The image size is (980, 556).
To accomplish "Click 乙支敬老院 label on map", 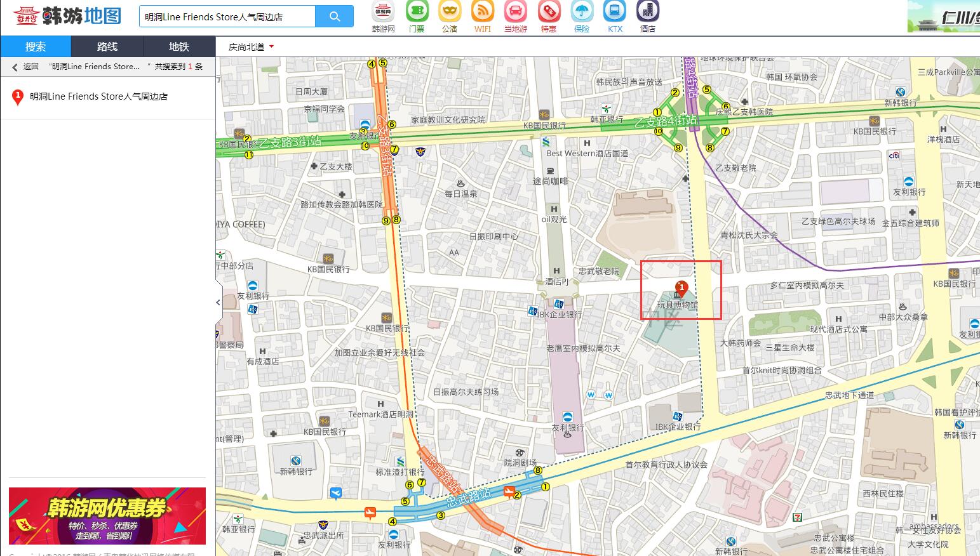I will 736,168.
